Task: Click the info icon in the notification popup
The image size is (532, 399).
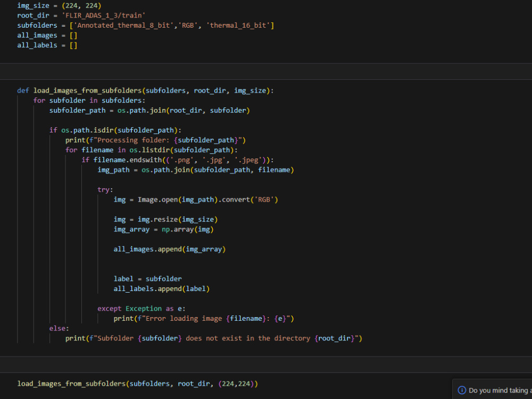Action: click(x=462, y=390)
